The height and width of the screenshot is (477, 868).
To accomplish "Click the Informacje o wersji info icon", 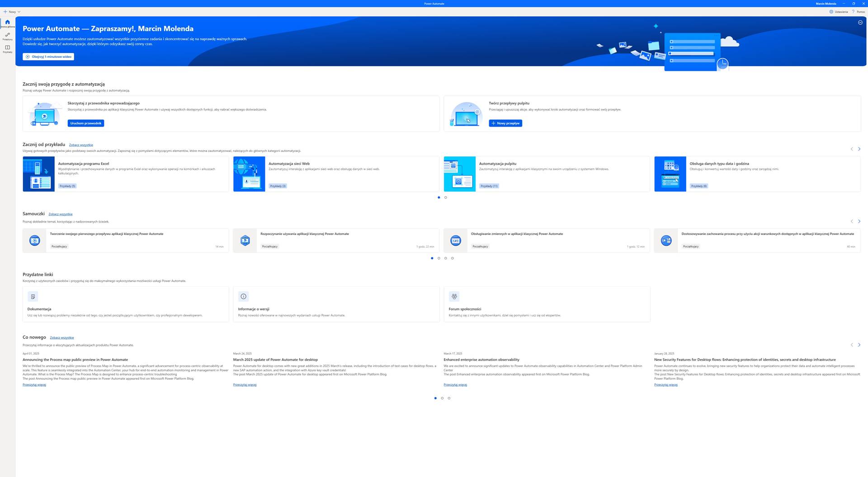I will click(243, 297).
